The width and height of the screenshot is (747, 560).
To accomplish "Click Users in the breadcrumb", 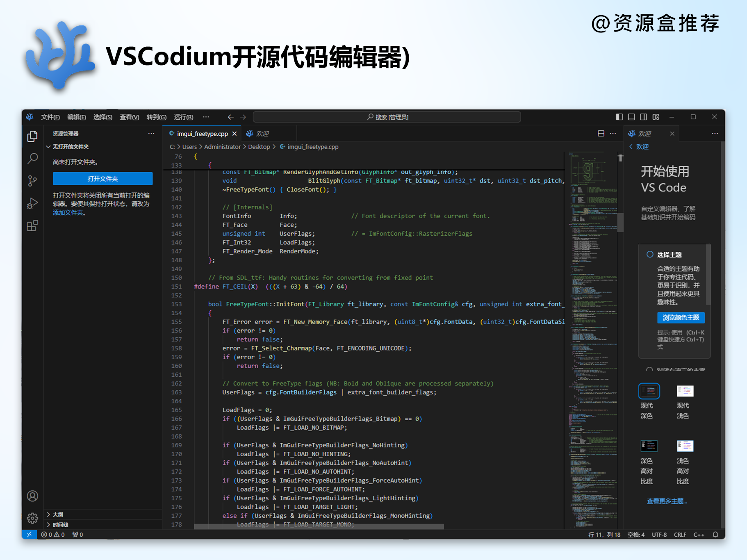I will coord(189,147).
